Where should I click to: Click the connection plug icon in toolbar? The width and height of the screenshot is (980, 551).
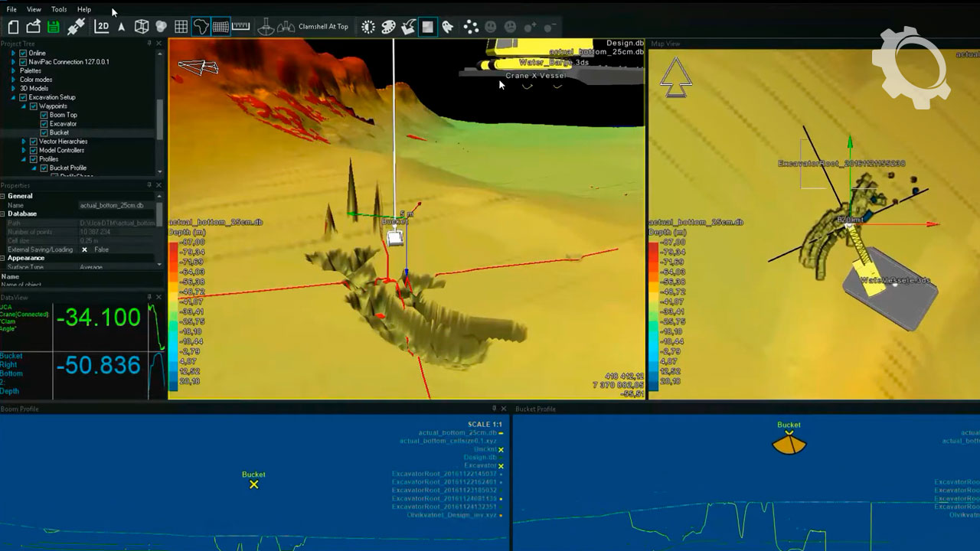pos(76,27)
